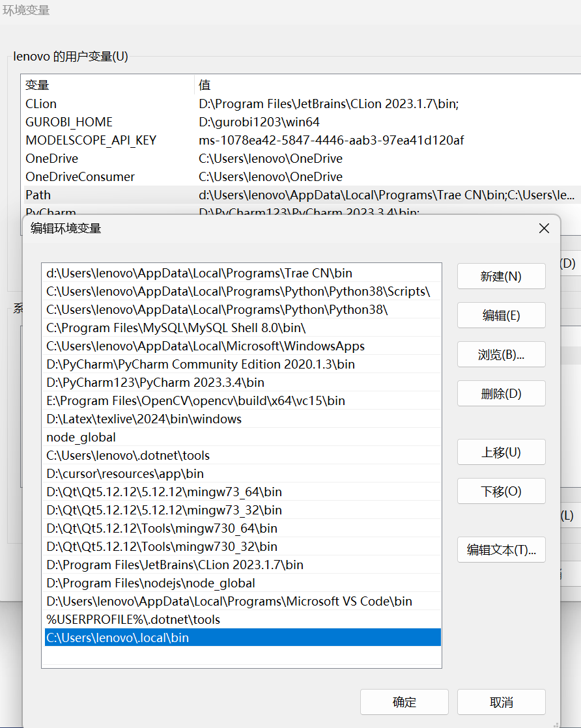
Task: Select the Python38\Scripts\ path entry
Action: (x=242, y=291)
